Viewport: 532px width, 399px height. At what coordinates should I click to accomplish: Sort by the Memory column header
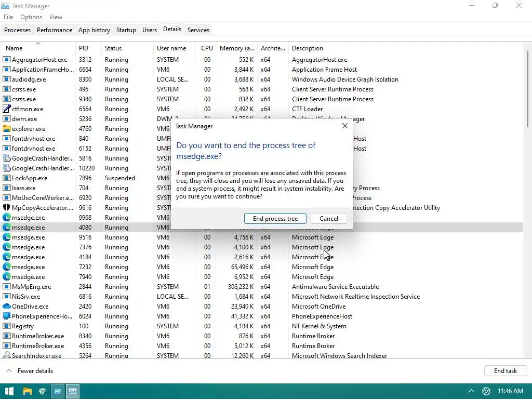tap(237, 48)
